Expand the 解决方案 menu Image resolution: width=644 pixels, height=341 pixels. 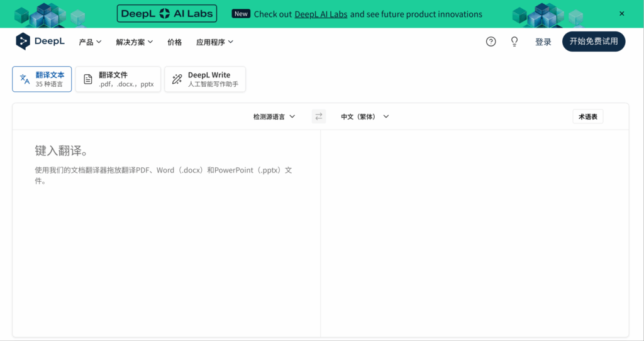tap(135, 42)
